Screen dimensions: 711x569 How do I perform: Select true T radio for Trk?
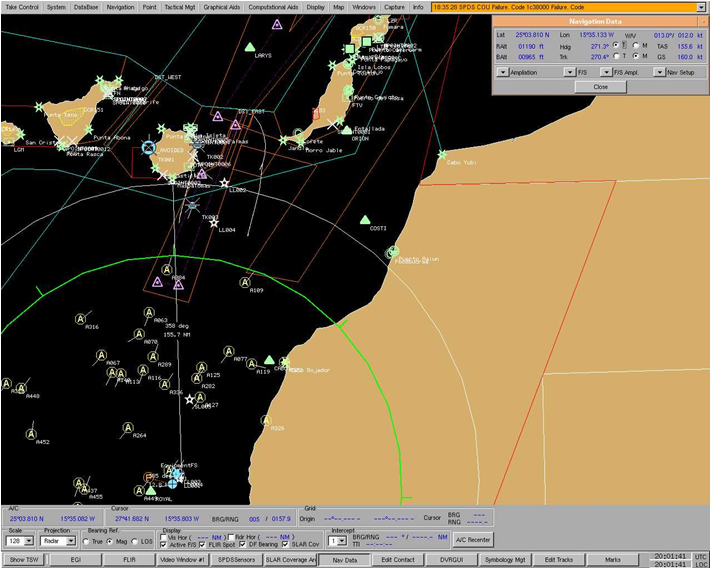coord(616,56)
